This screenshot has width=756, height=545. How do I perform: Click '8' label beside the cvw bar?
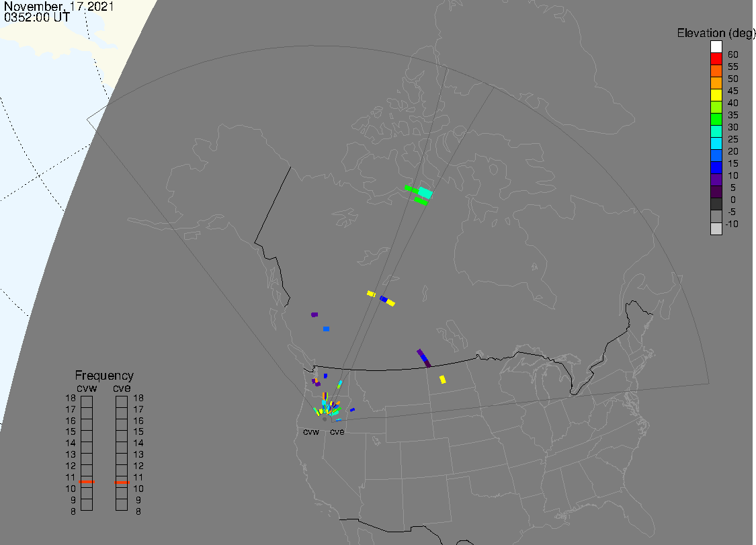tap(73, 511)
